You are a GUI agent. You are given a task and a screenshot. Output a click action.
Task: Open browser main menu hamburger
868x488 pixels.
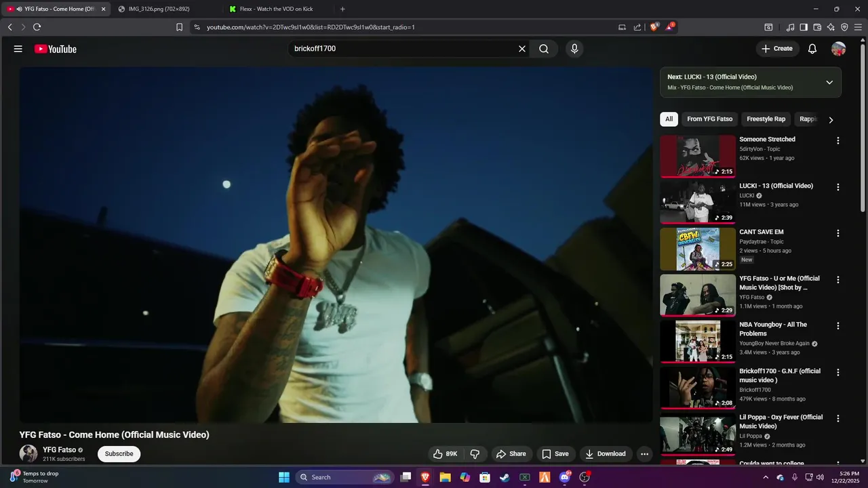(858, 27)
